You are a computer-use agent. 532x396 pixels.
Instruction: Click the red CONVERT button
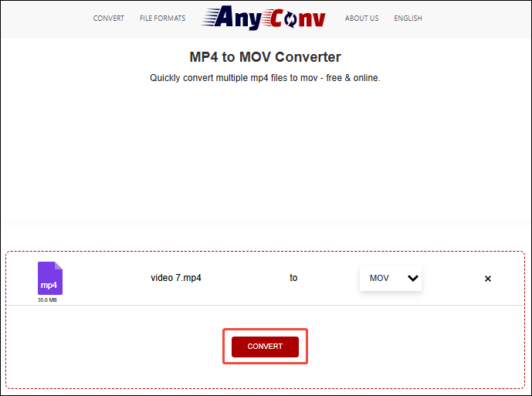pyautogui.click(x=265, y=347)
